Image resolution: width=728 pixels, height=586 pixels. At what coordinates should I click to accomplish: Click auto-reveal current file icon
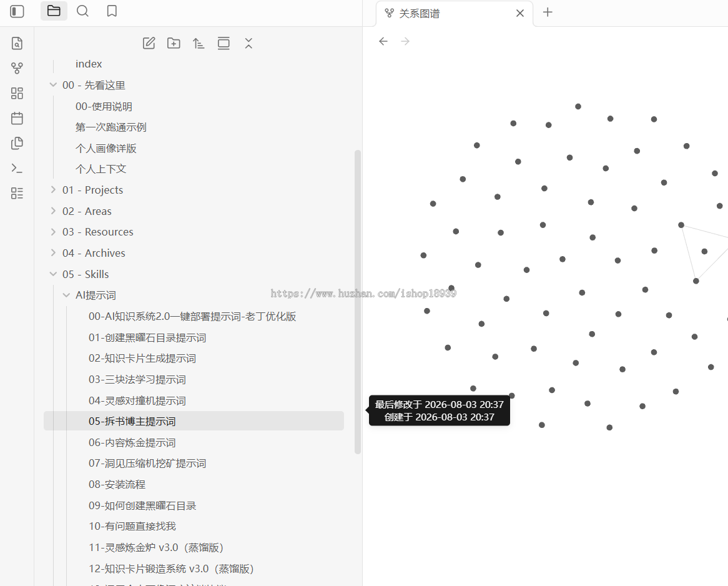(x=224, y=43)
